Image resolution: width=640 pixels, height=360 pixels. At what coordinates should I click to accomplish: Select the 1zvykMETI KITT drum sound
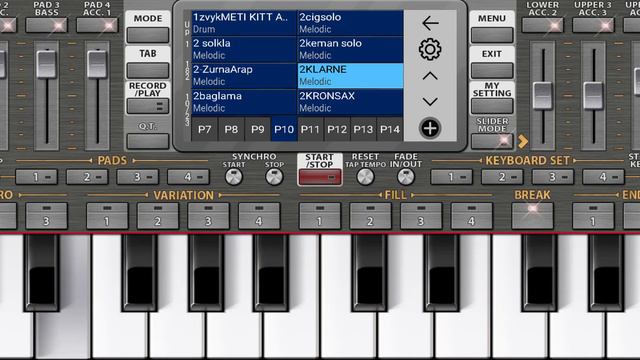[x=244, y=23]
